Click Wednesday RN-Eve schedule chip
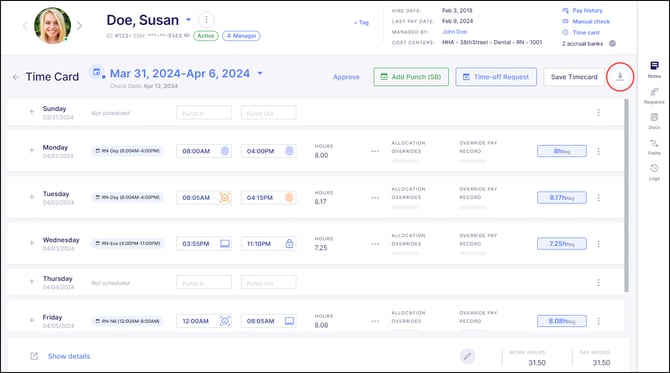 coord(127,244)
